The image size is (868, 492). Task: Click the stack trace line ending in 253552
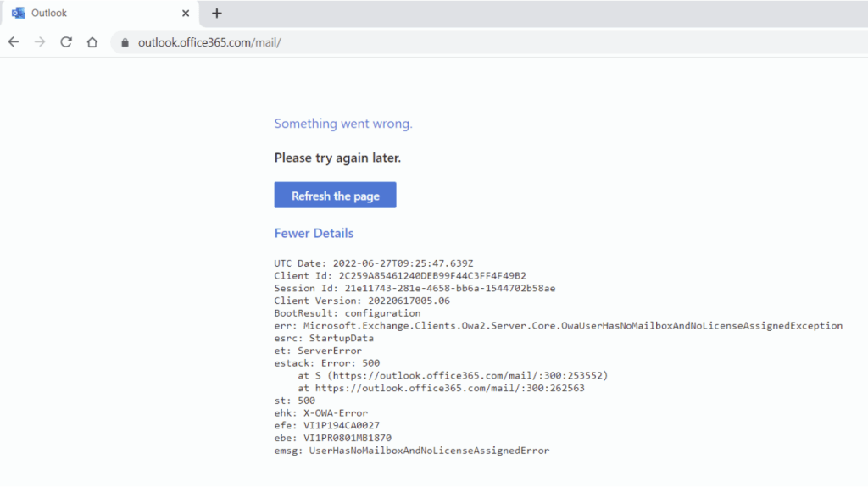[x=453, y=375]
